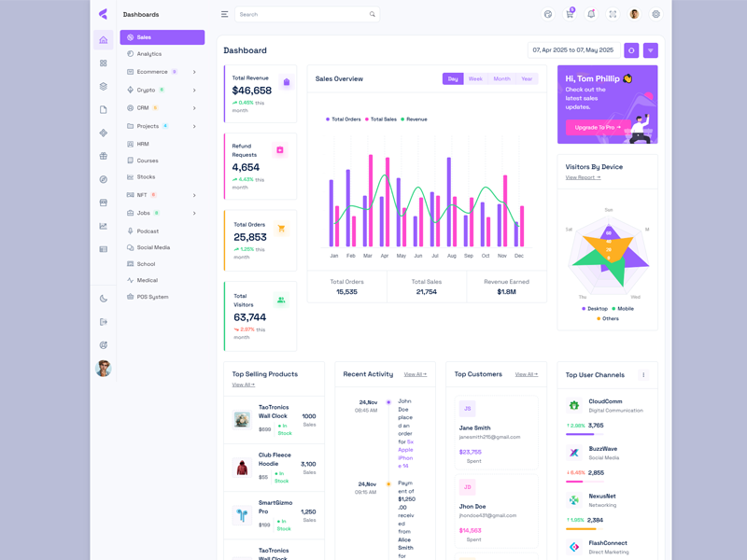Open the filter dropdown next to refresh
Image resolution: width=747 pixels, height=560 pixels.
651,50
